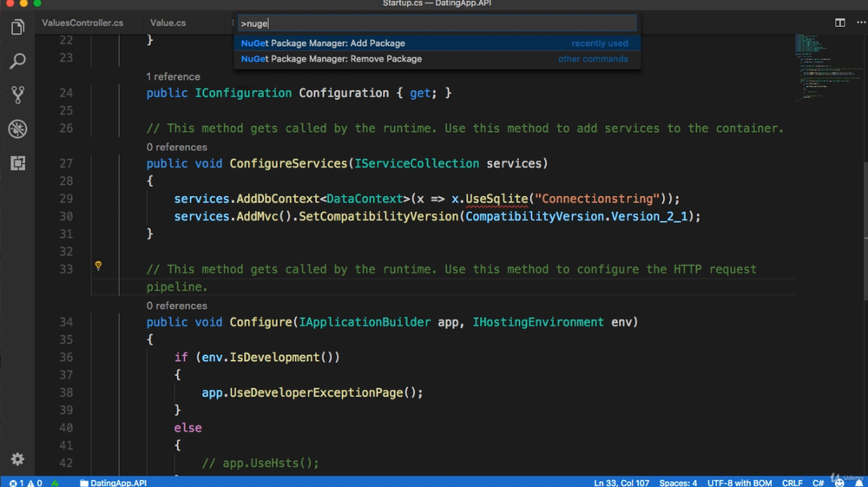Click the Split Editor icon
This screenshot has width=868, height=487.
point(839,23)
